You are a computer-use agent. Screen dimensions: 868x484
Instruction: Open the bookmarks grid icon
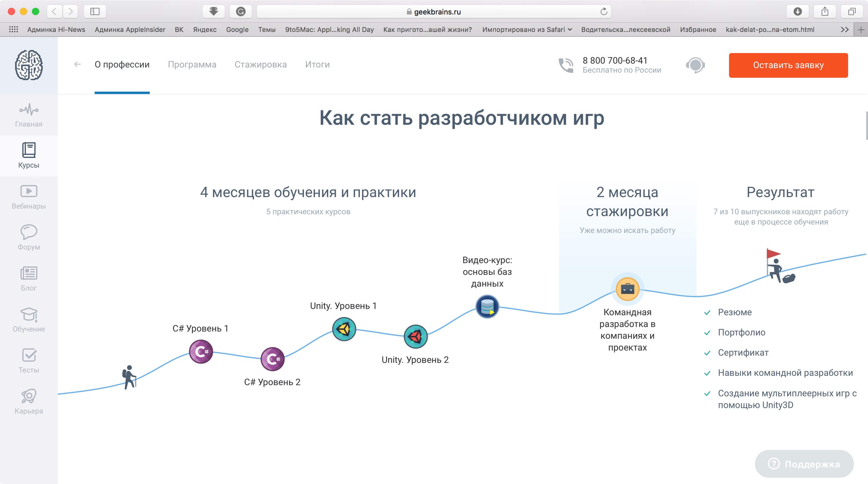click(14, 29)
